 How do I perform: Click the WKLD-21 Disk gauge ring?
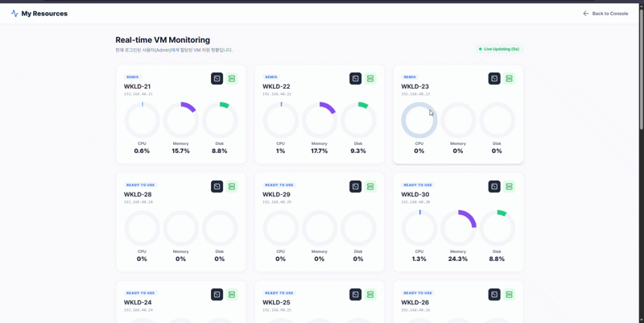tap(220, 120)
